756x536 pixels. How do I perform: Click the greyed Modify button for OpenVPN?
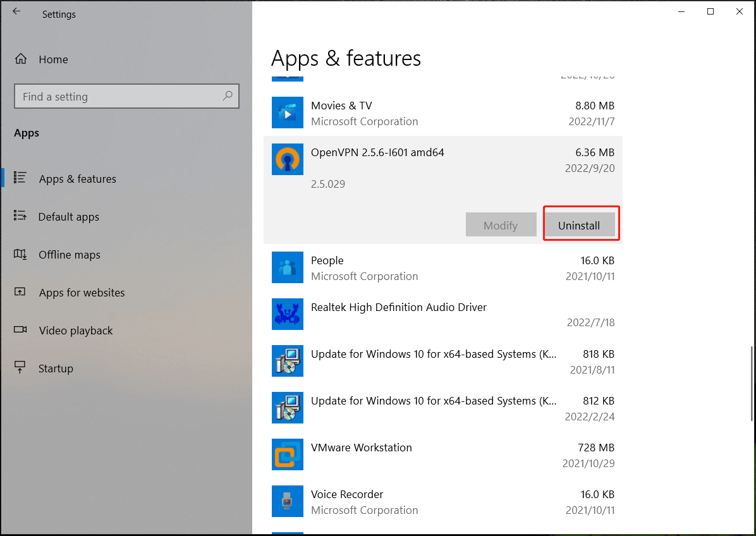[x=501, y=224]
